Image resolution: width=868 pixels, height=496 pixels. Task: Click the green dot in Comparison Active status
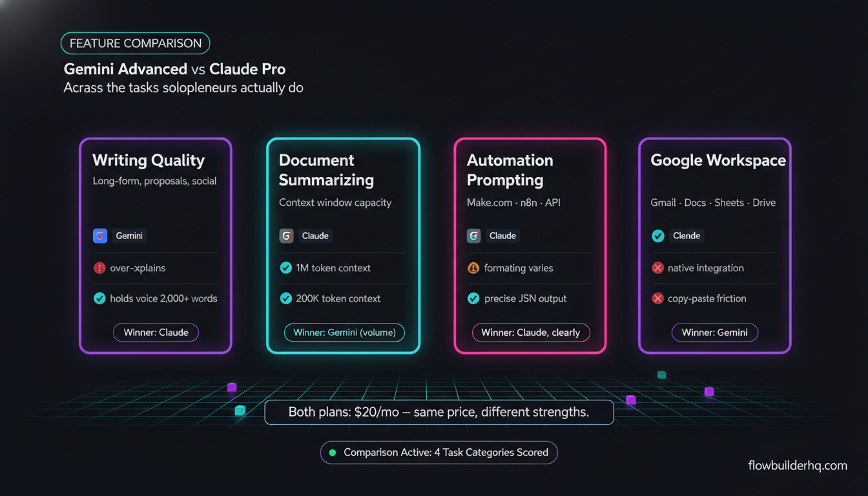[333, 453]
